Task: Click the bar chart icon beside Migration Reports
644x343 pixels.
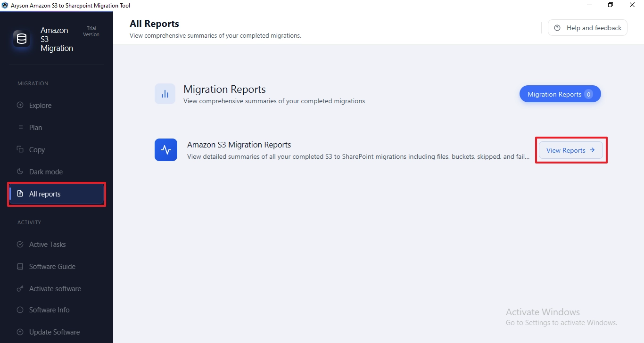Action: click(x=165, y=94)
